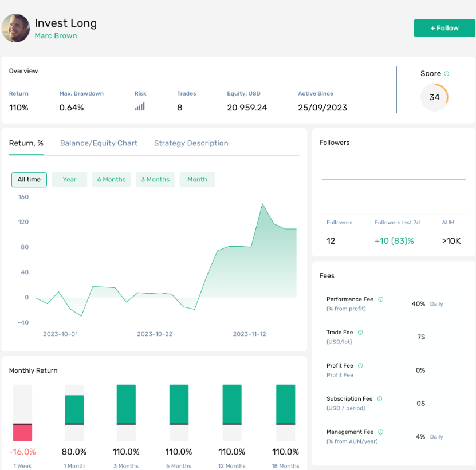Screen dimensions: 476x470
Task: Switch chart period to Year
Action: (x=69, y=179)
